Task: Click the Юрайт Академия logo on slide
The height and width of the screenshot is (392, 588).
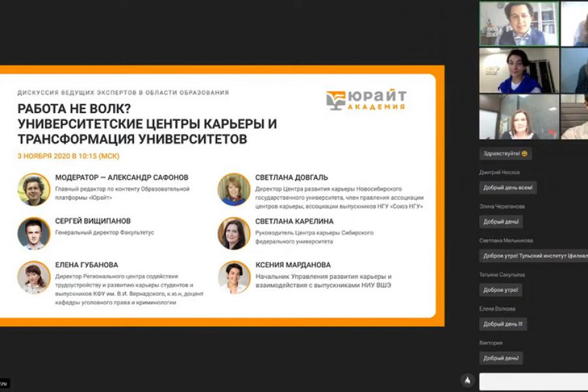Action: (x=366, y=100)
